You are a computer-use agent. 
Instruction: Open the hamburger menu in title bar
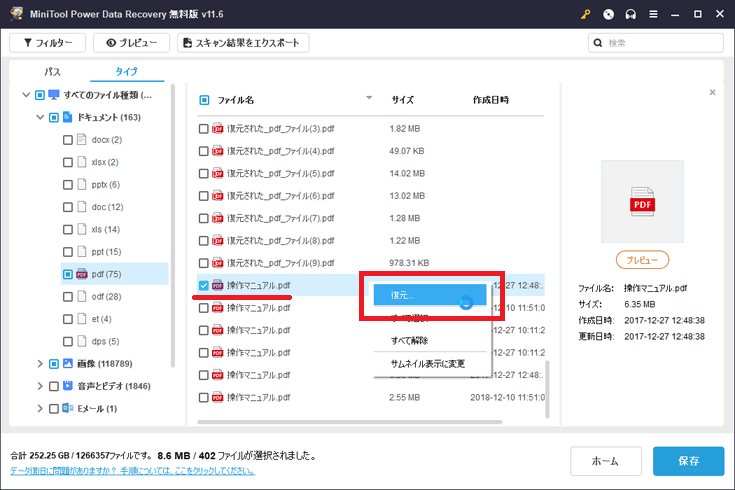[655, 15]
